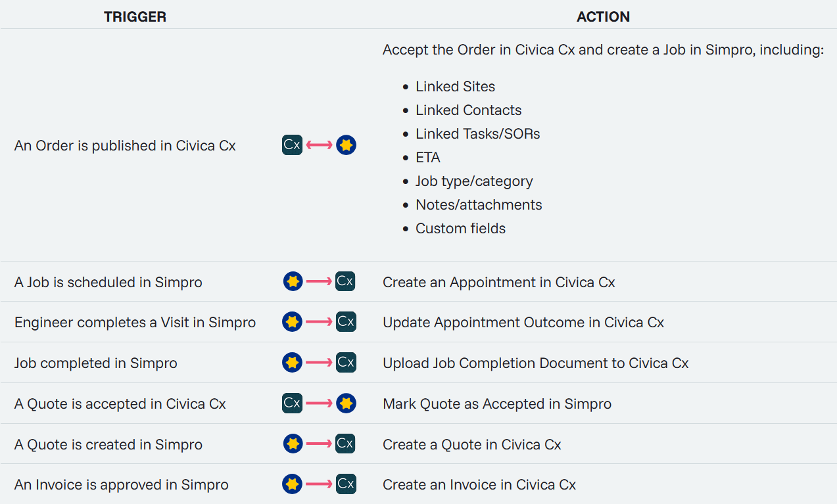Click the Create a Quote in Civica Cx text
Screen dimensions: 837x504
(471, 445)
